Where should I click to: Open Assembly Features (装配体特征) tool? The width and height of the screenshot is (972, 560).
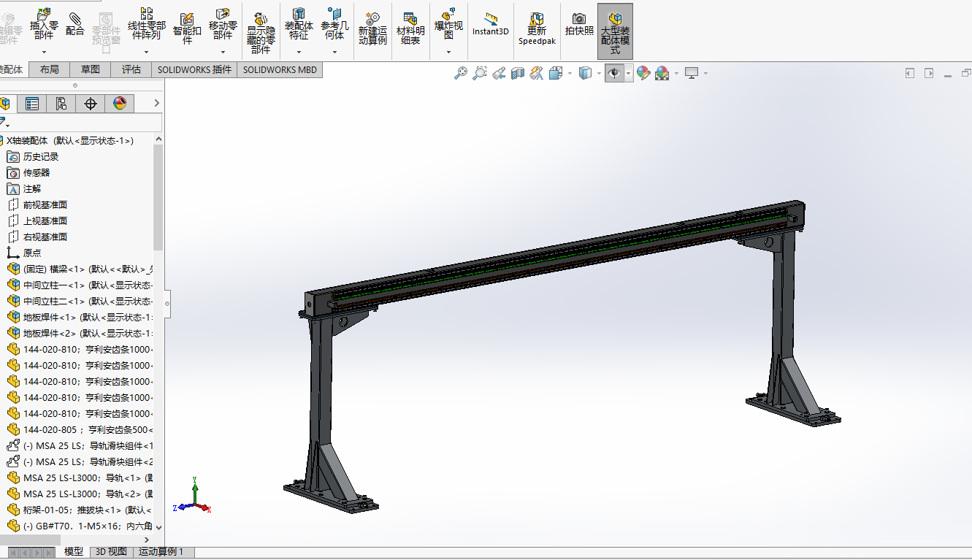[x=299, y=23]
